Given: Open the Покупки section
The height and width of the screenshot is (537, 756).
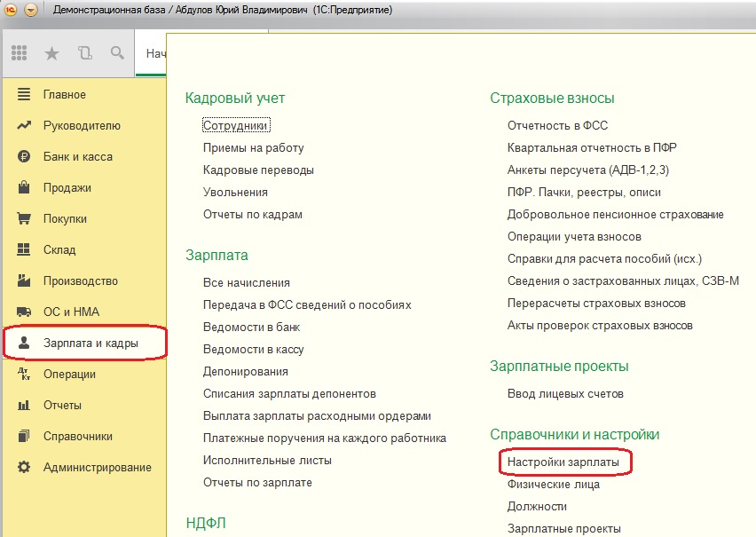Looking at the screenshot, I should (65, 219).
